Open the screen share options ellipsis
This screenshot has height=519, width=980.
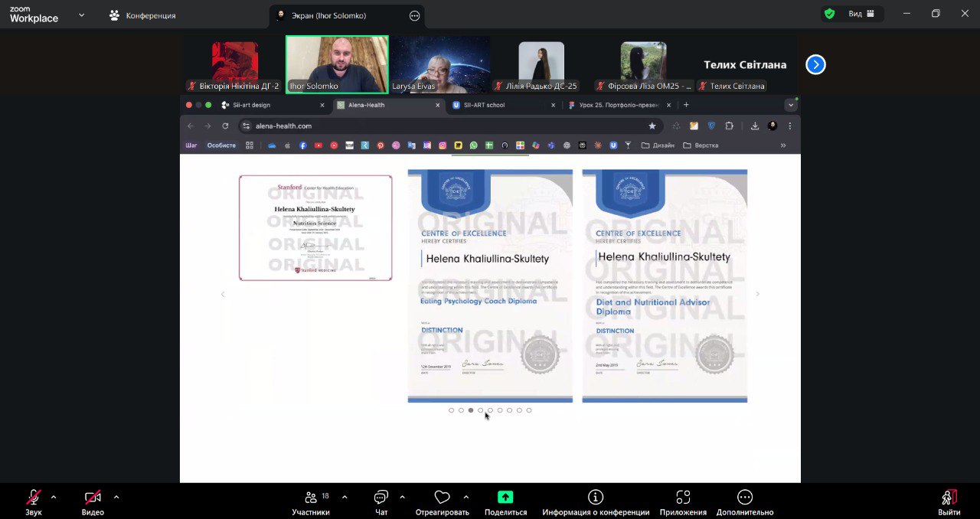click(x=415, y=15)
